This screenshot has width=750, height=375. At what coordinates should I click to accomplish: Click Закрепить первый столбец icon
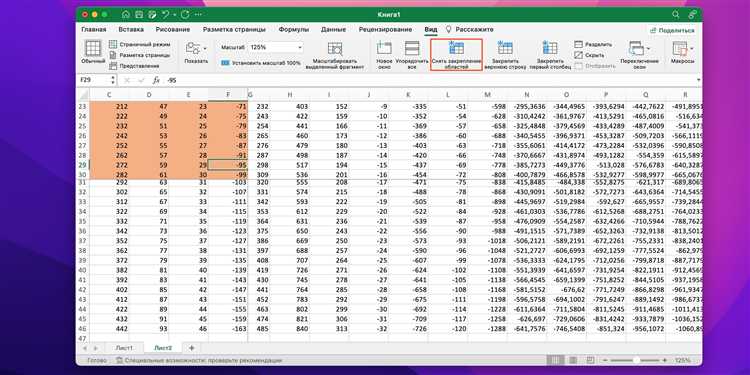[550, 47]
